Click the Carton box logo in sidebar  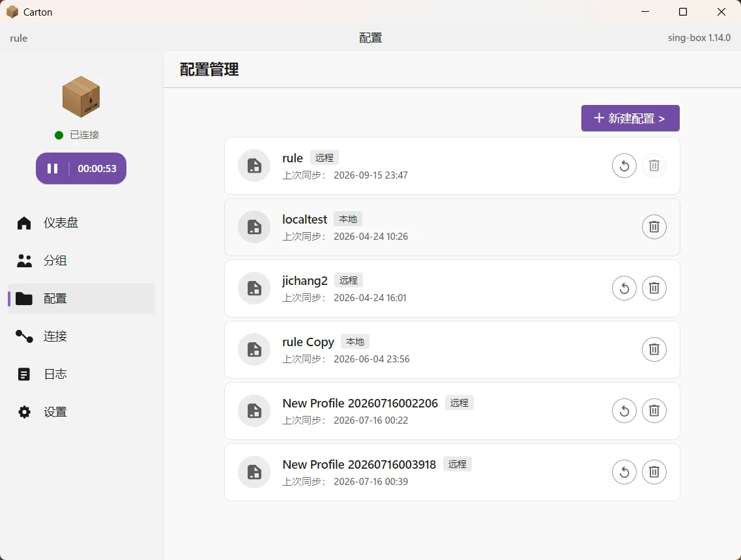[81, 97]
